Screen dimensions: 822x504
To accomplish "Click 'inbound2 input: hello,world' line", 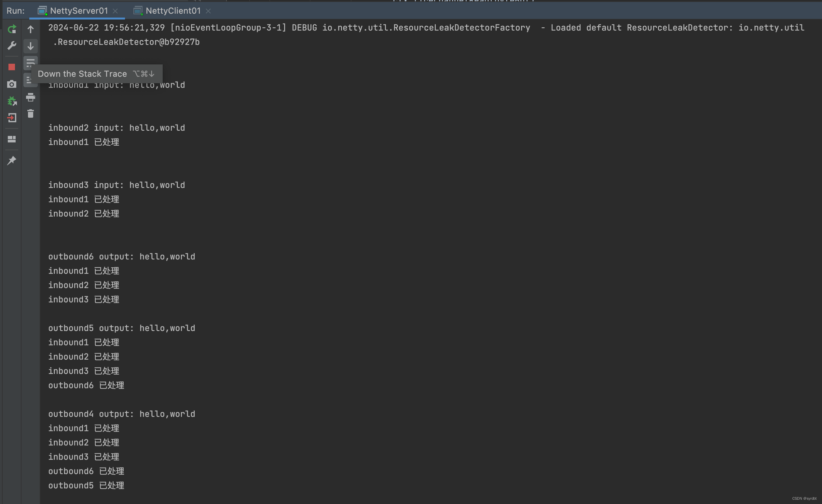I will click(116, 128).
